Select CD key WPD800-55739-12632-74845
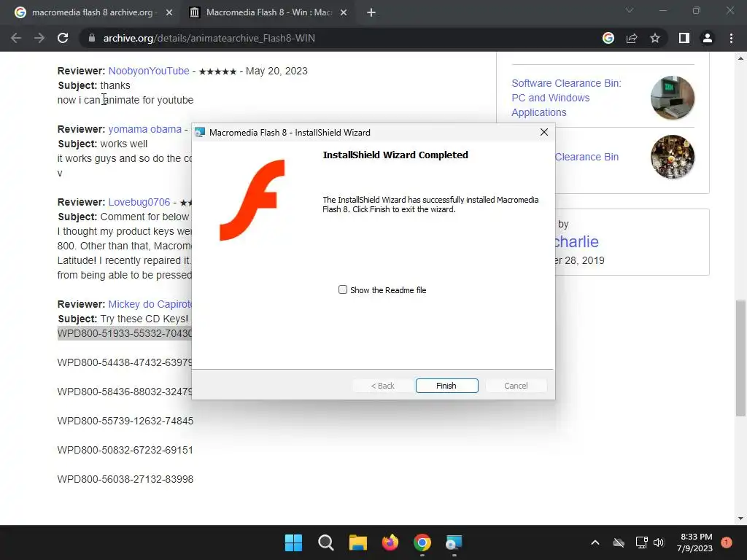The image size is (747, 560). coord(125,421)
